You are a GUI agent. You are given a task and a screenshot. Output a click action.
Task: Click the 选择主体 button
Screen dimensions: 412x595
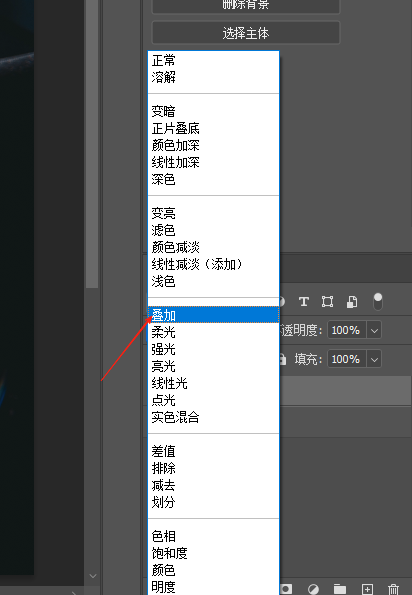246,33
